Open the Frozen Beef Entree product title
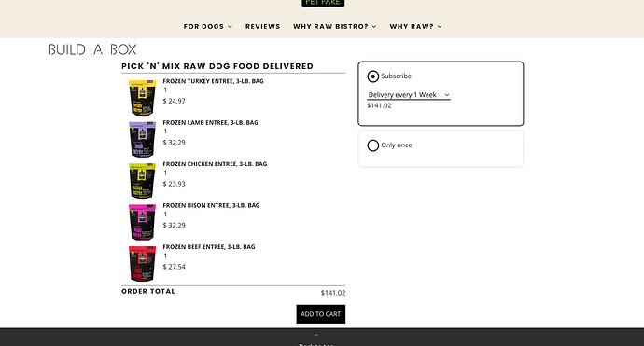 coord(209,247)
